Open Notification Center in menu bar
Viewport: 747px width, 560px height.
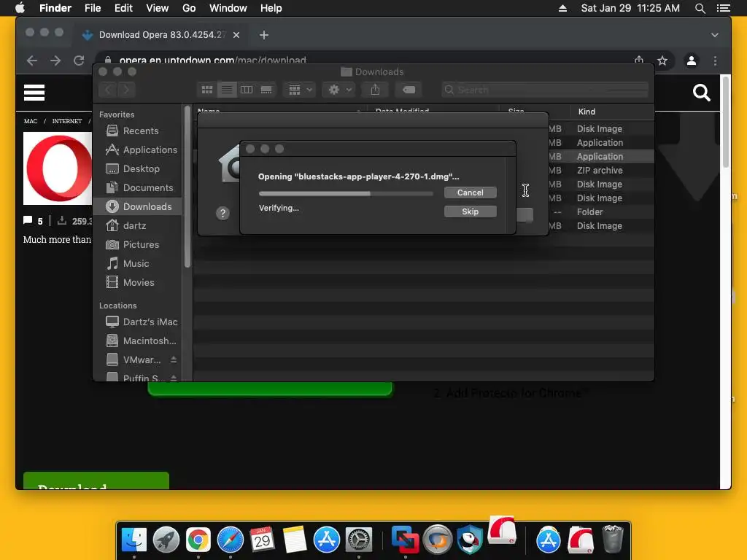point(723,8)
